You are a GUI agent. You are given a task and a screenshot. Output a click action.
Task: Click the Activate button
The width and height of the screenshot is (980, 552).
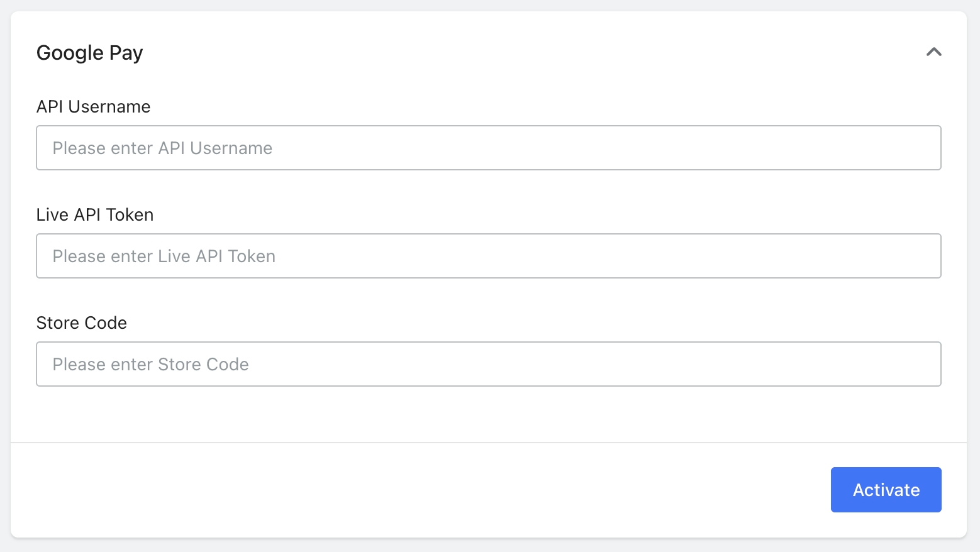[x=886, y=490]
